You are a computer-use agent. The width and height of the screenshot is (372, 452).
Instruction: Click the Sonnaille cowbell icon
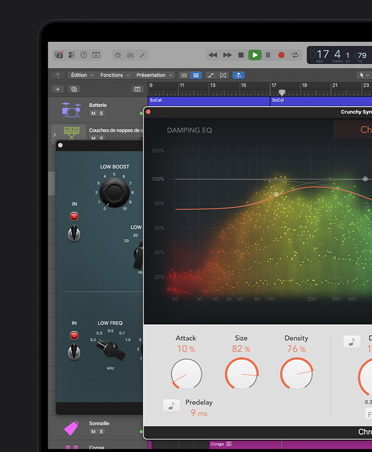[x=71, y=428]
